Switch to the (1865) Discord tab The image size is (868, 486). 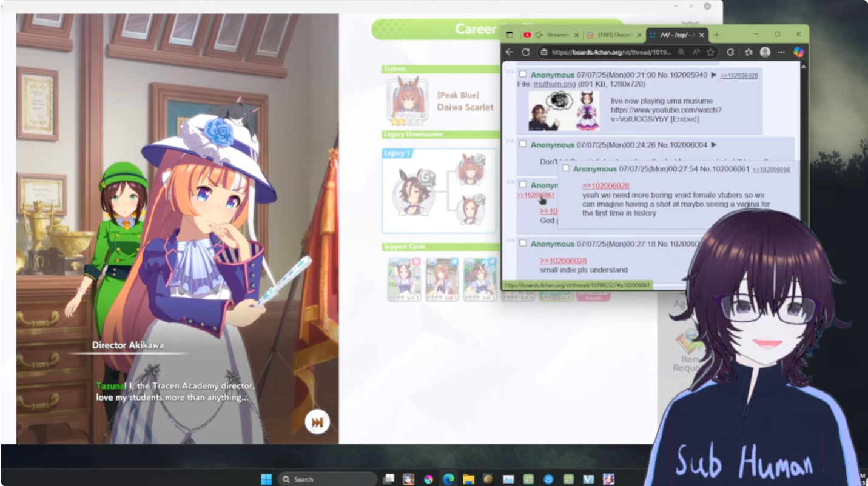(x=614, y=35)
